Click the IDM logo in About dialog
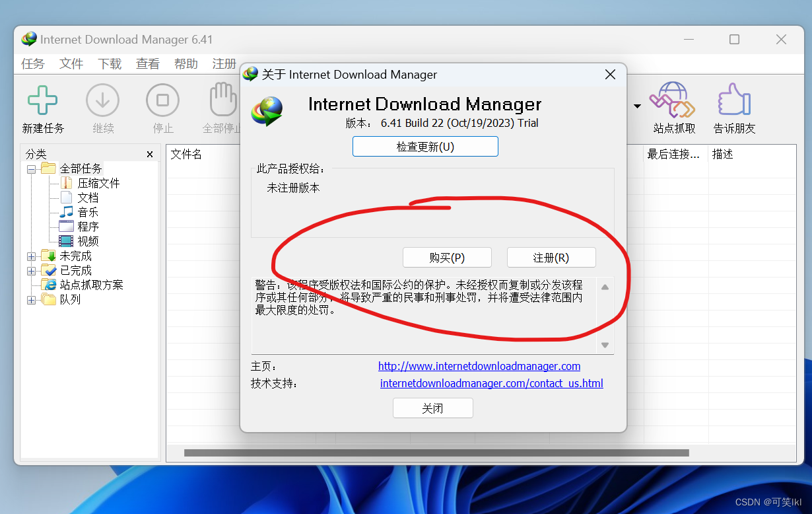 click(267, 111)
